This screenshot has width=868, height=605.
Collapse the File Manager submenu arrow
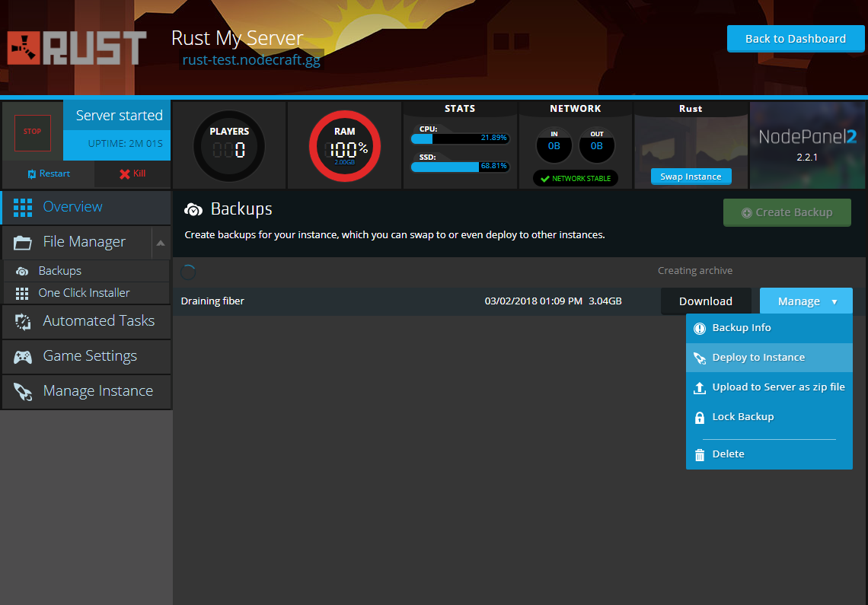pyautogui.click(x=161, y=243)
